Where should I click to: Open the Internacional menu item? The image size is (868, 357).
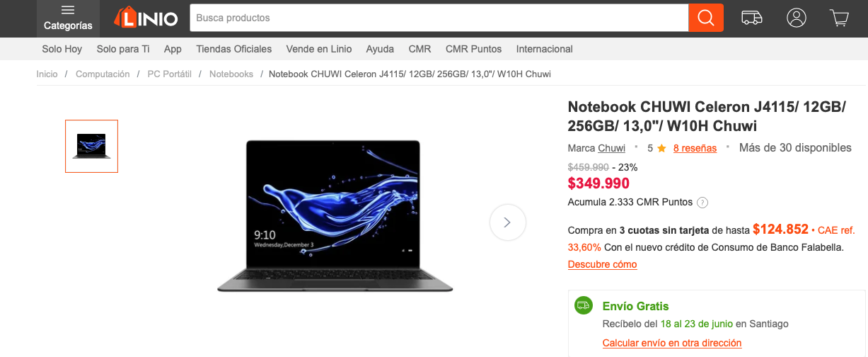click(545, 49)
